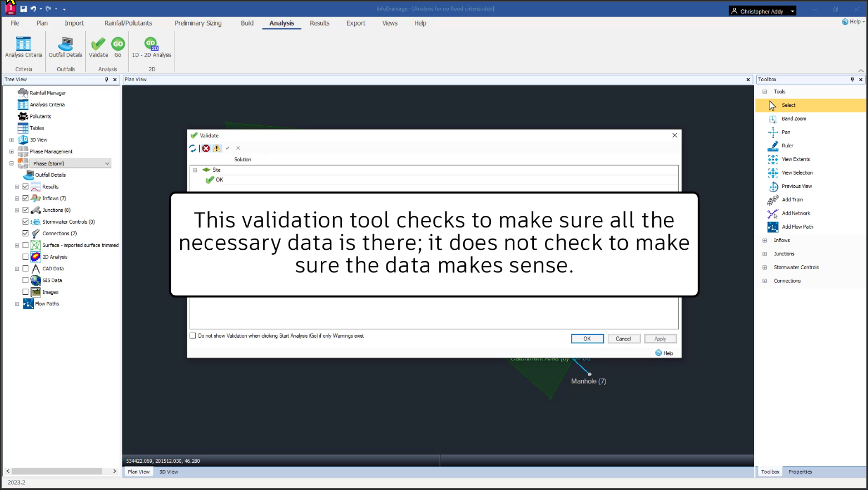Switch to the Rainfall/Pollutants ribbon tab
868x490 pixels.
tap(128, 23)
